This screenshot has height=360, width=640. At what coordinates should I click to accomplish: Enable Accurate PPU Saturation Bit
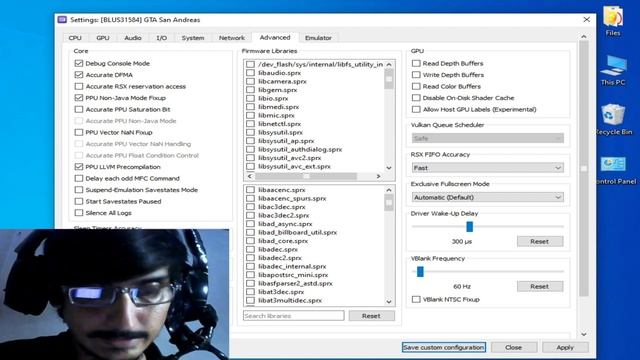[x=79, y=109]
